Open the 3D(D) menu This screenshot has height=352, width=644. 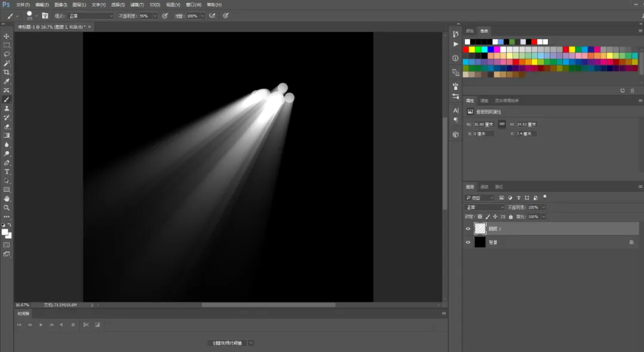155,5
